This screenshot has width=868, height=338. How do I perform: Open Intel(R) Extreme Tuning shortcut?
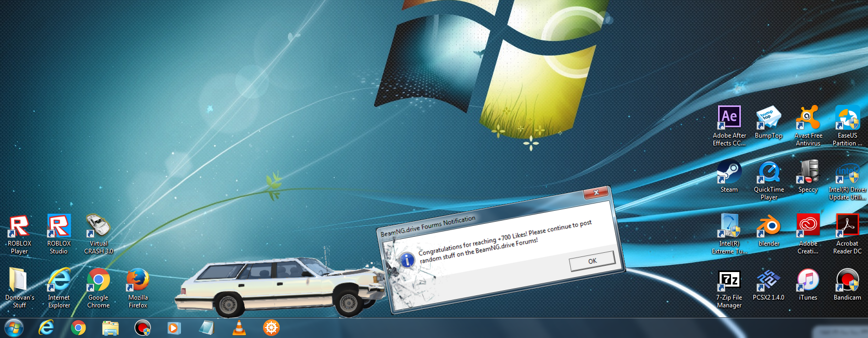coord(729,234)
